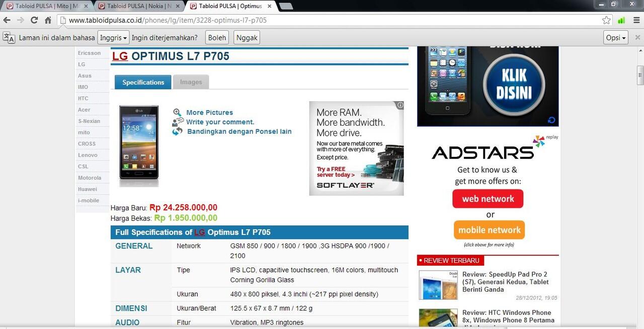The height and width of the screenshot is (329, 644).
Task: Open Asus brand in the sidebar
Action: coord(85,76)
